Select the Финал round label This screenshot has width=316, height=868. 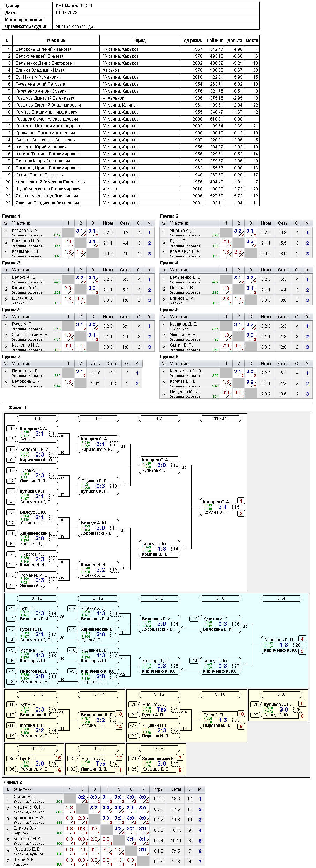[x=220, y=418]
